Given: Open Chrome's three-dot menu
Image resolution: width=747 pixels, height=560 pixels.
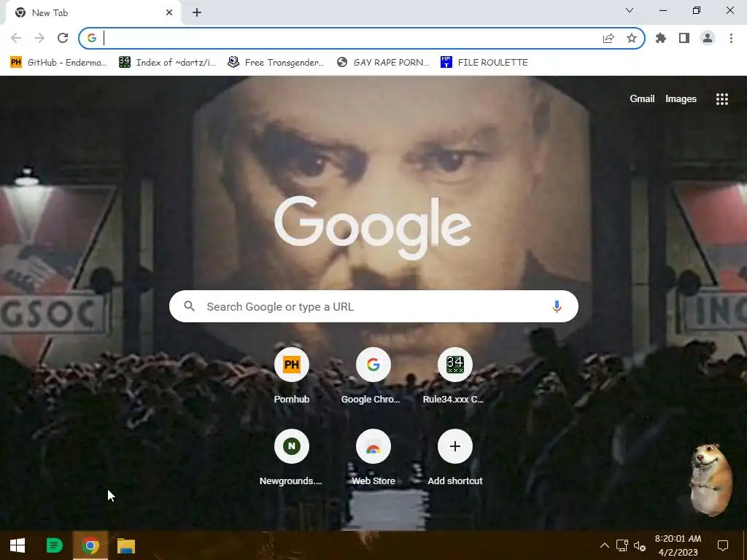Looking at the screenshot, I should 731,38.
